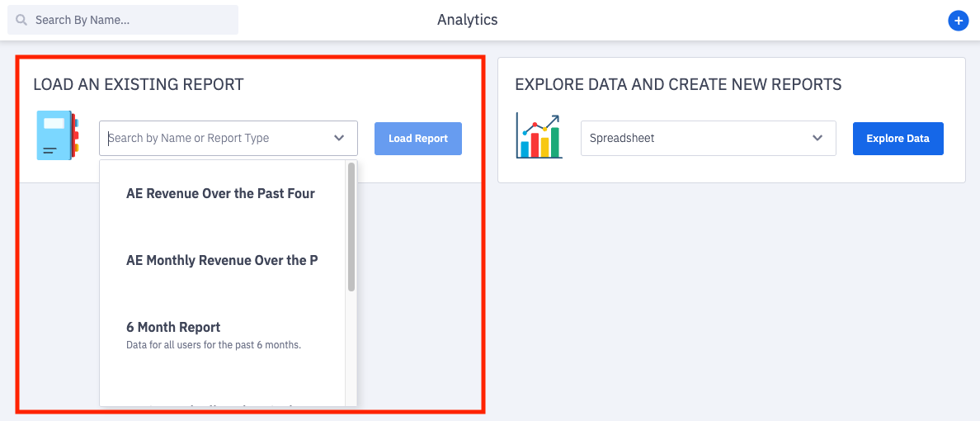
Task: Select AE Revenue Over the Past Four
Action: pyautogui.click(x=220, y=193)
